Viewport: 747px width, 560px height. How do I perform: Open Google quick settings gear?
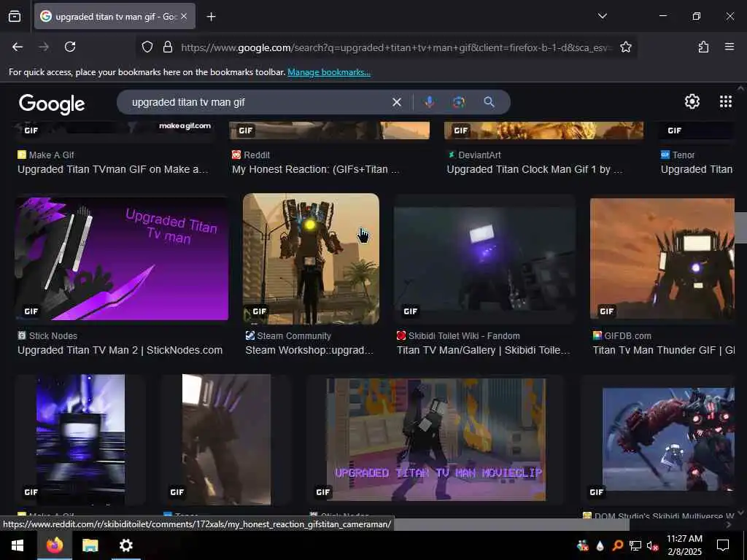692,101
